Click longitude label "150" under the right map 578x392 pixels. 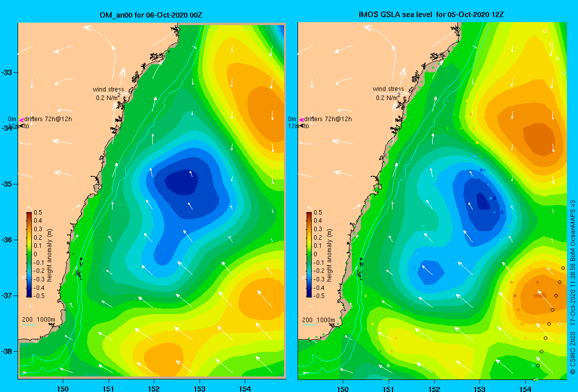click(x=343, y=388)
